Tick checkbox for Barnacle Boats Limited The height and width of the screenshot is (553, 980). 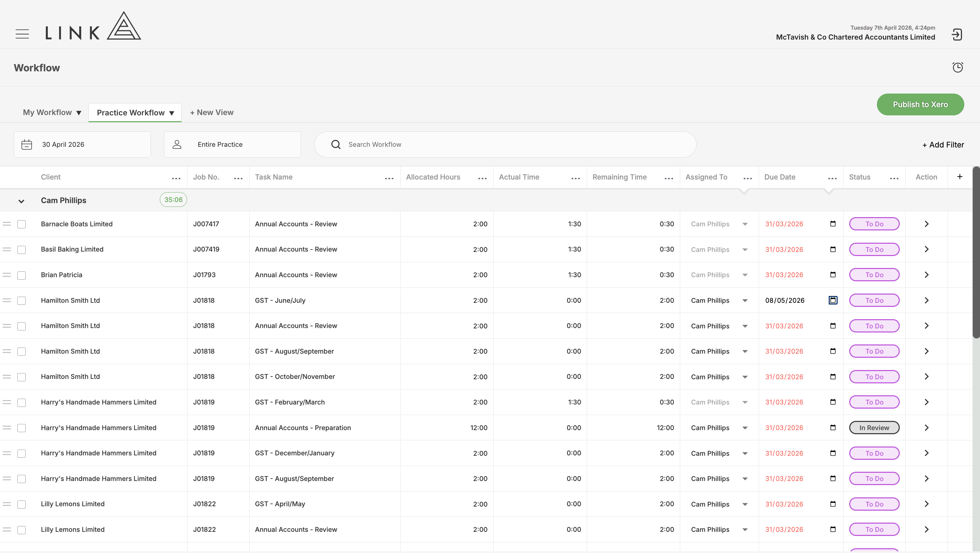click(x=22, y=224)
